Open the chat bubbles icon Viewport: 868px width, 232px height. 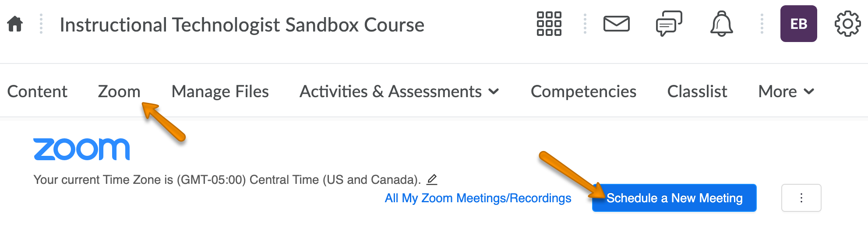tap(669, 24)
